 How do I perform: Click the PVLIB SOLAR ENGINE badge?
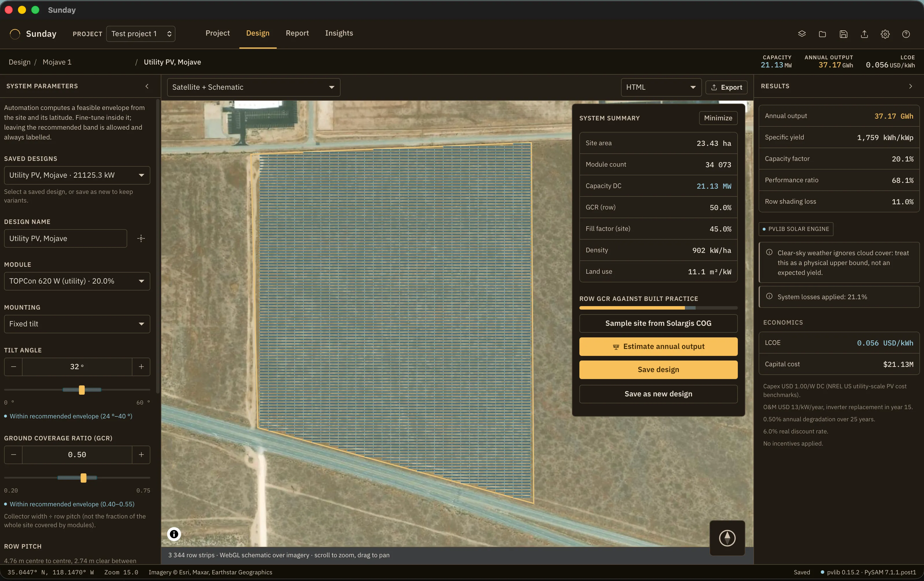click(x=796, y=229)
